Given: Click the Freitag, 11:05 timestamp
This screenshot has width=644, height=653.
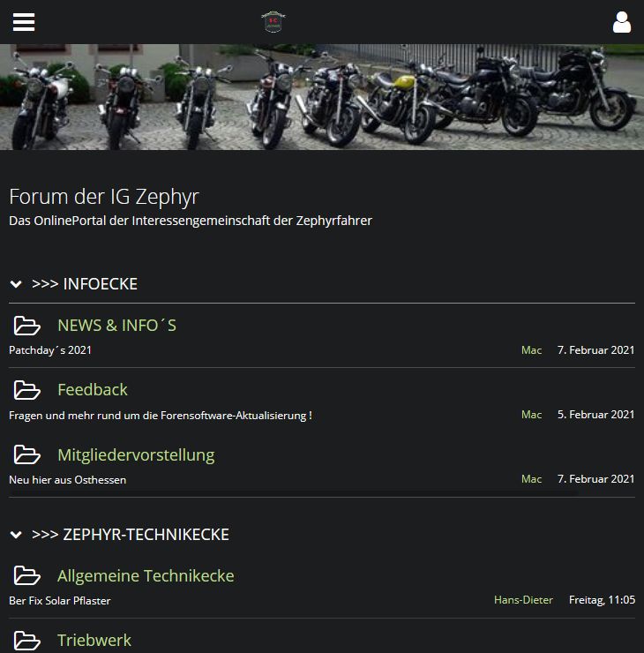Looking at the screenshot, I should tap(602, 600).
